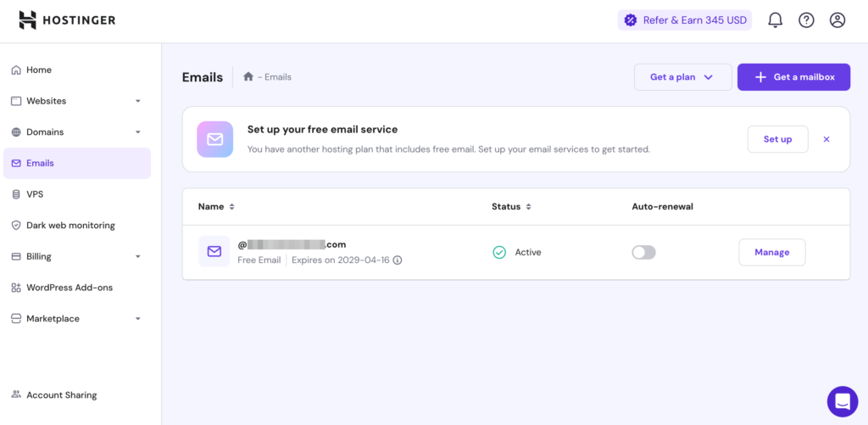This screenshot has width=868, height=425.
Task: Click the breadcrumb home icon
Action: pyautogui.click(x=248, y=76)
